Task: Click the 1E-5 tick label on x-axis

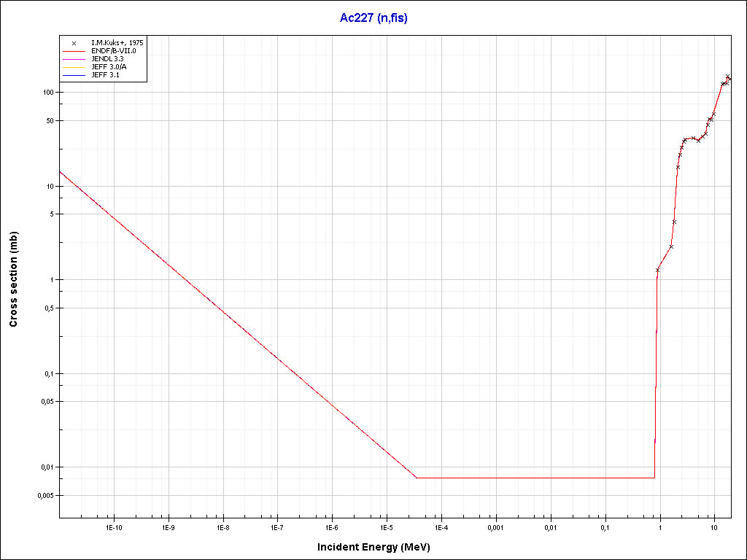Action: pyautogui.click(x=386, y=526)
